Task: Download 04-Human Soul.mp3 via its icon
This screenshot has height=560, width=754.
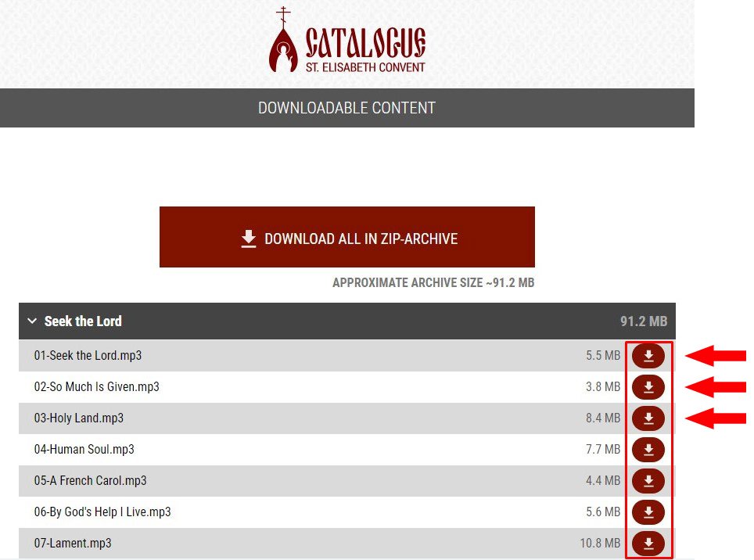Action: click(x=648, y=450)
